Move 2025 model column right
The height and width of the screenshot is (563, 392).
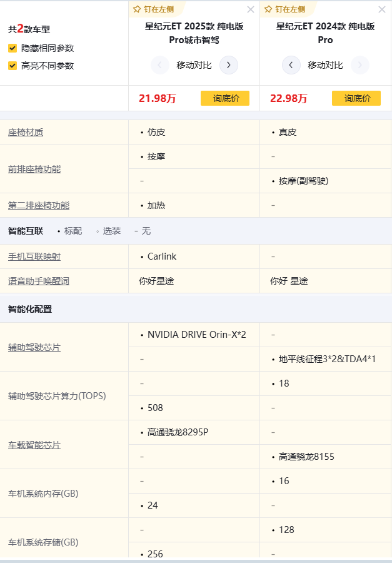(229, 65)
